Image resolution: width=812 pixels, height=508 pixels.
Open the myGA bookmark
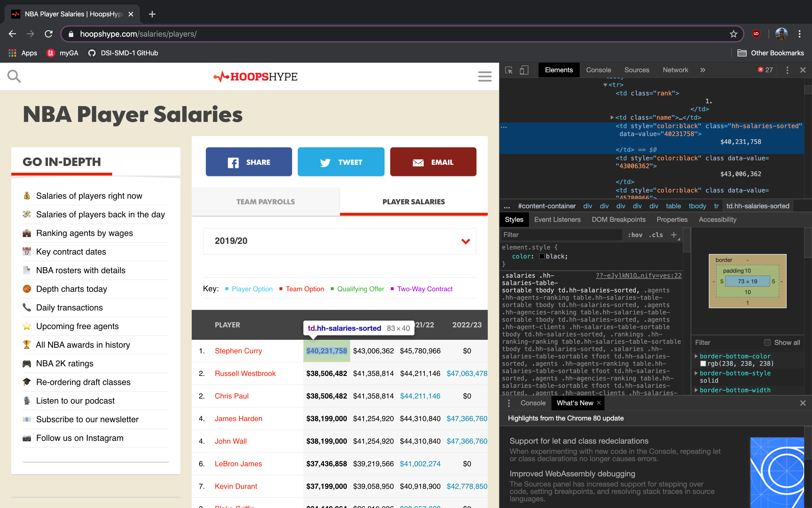[62, 53]
